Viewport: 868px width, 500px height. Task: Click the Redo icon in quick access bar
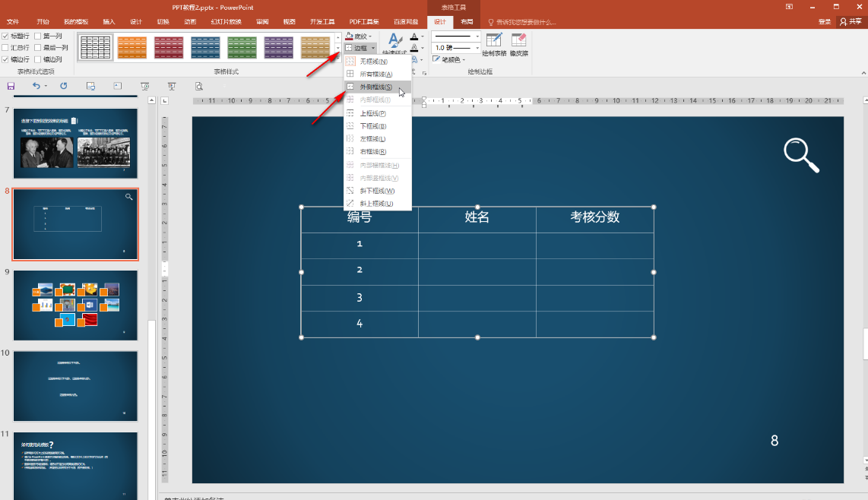pos(63,86)
